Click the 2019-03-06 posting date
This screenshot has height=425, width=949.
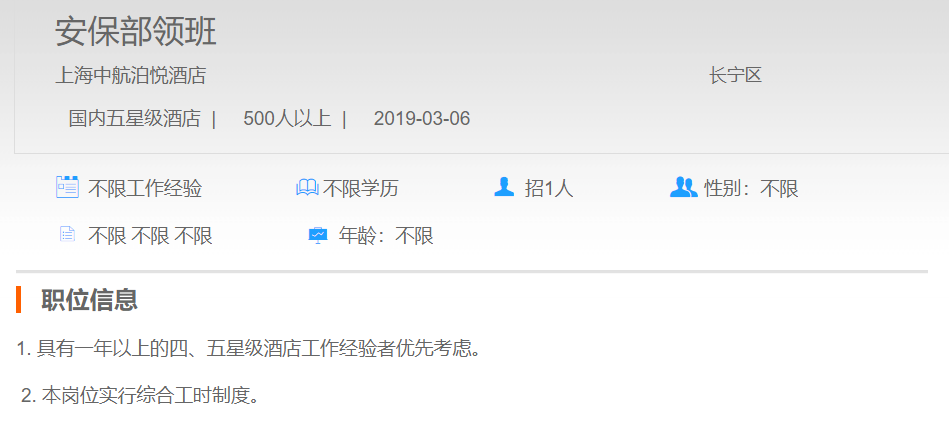coord(422,119)
